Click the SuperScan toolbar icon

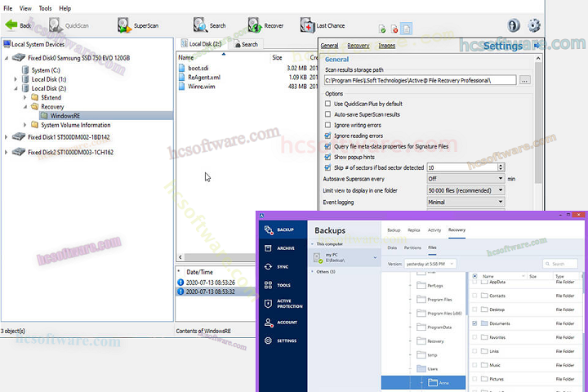click(124, 25)
